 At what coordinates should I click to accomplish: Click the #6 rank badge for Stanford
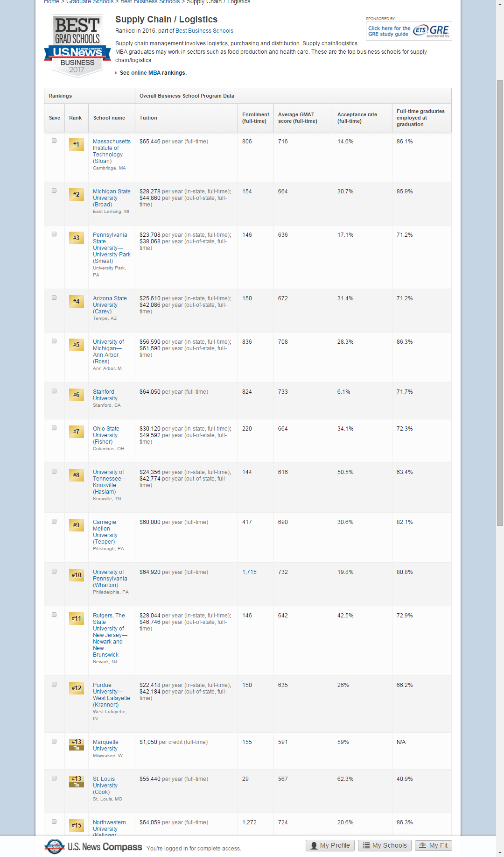(76, 395)
